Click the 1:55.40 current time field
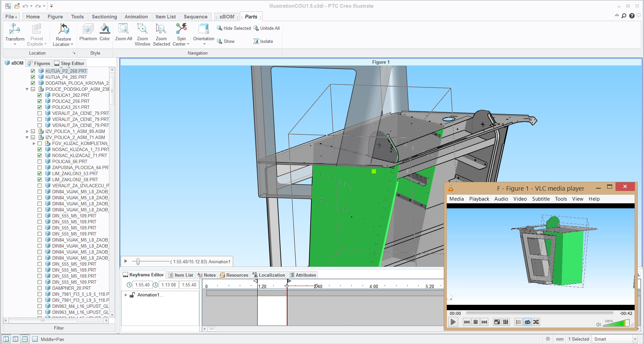644x344 pixels. point(142,285)
